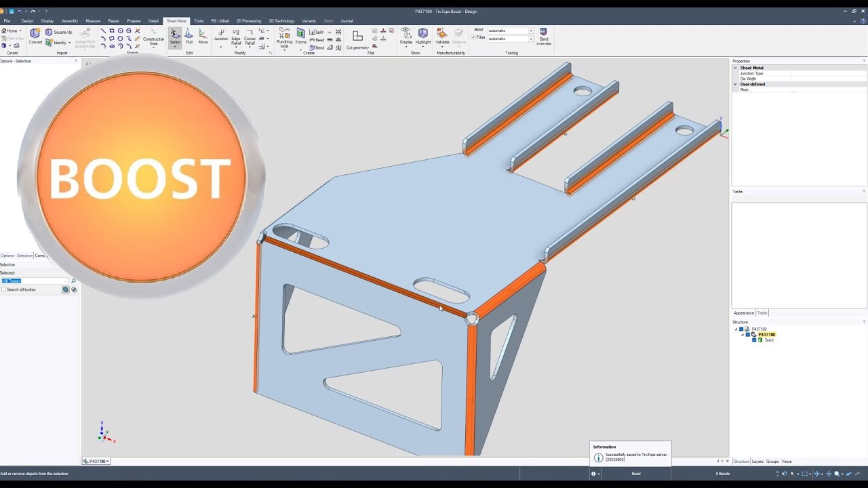Click the Construction lines tool
This screenshot has height=488, width=868.
(153, 37)
